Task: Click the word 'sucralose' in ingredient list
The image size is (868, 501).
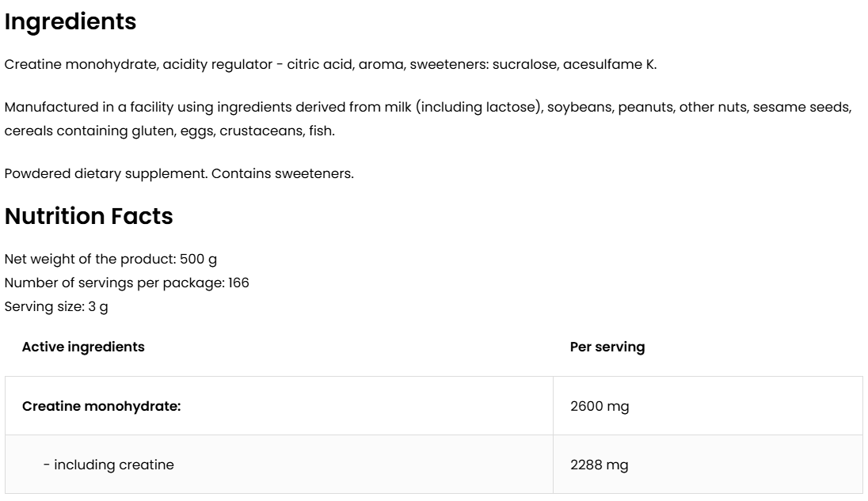Action: (523, 65)
